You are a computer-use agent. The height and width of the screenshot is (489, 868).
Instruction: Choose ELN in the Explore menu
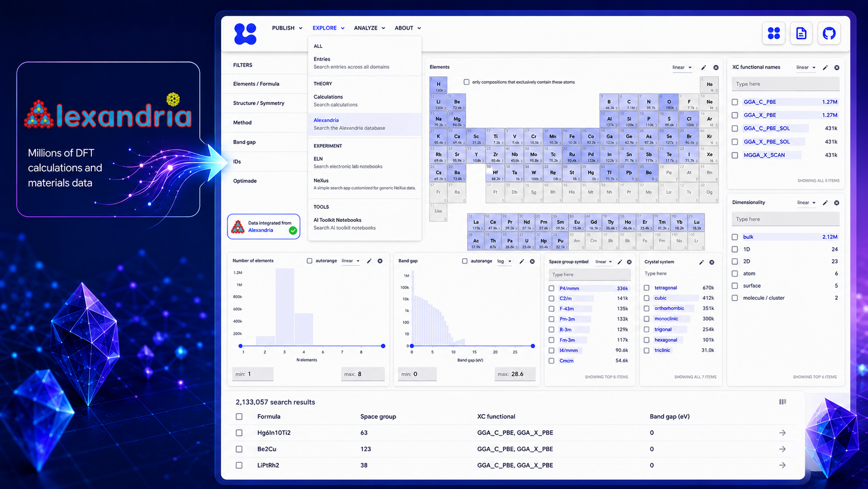364,163
